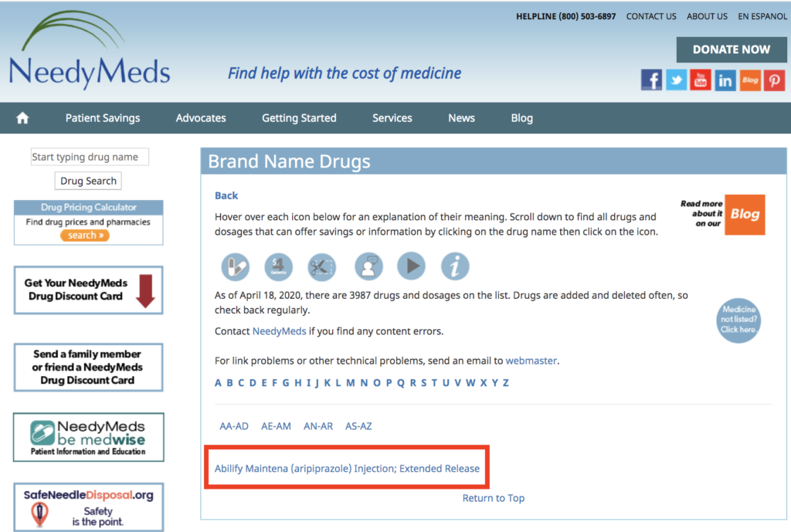Viewport: 791px width, 532px height.
Task: Select the video play icon
Action: [x=411, y=266]
